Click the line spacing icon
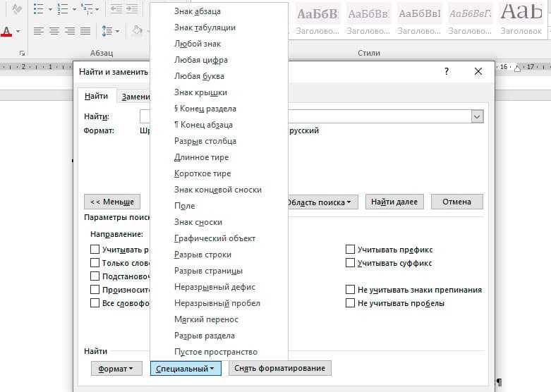 (107, 31)
